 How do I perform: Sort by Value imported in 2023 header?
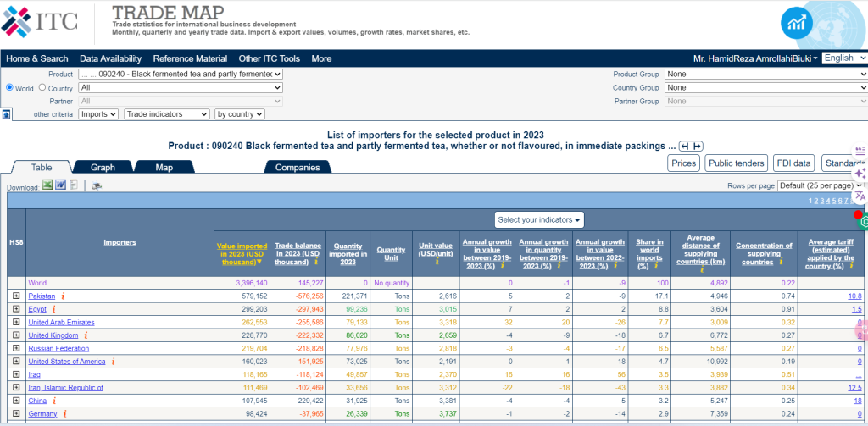point(242,254)
